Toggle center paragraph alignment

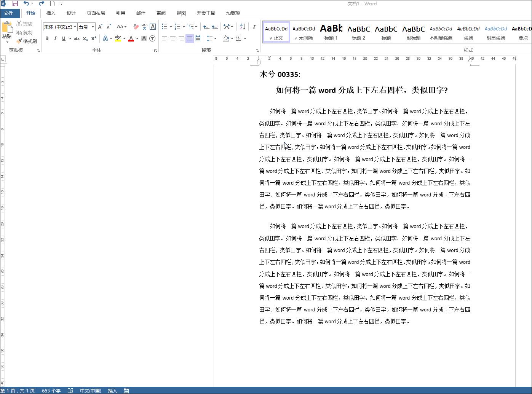coord(173,38)
